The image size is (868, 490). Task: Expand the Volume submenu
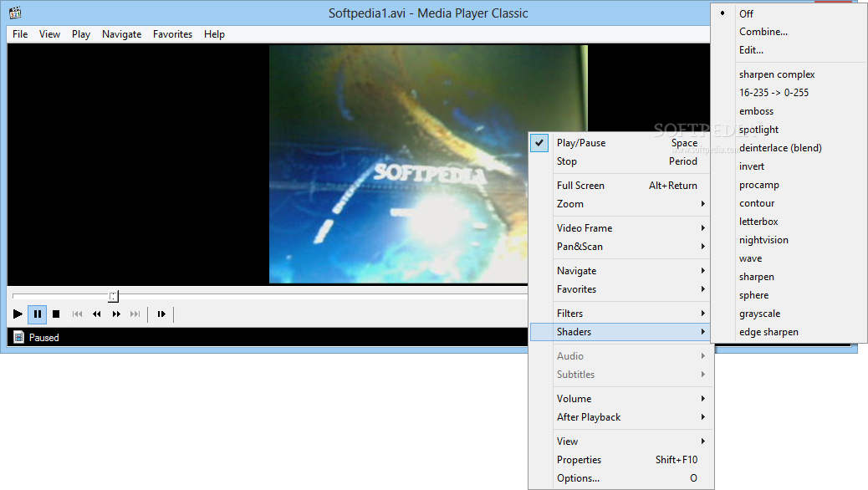click(621, 399)
